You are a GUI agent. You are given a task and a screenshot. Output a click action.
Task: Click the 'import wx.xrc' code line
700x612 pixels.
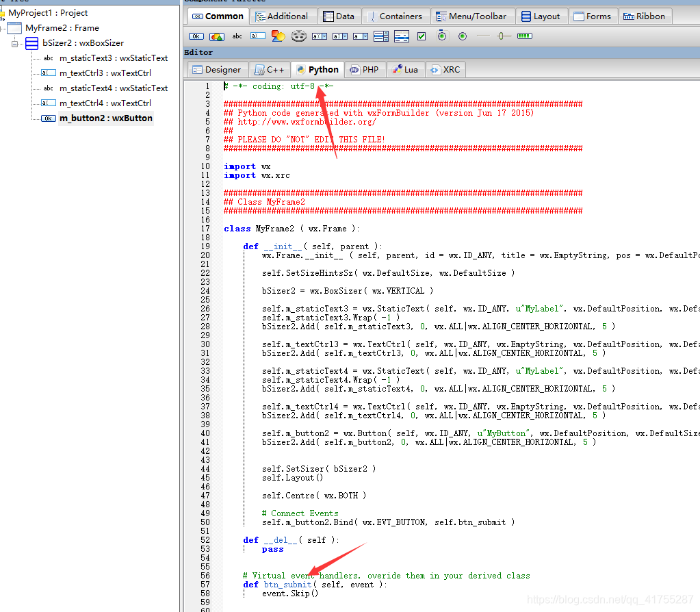[257, 175]
